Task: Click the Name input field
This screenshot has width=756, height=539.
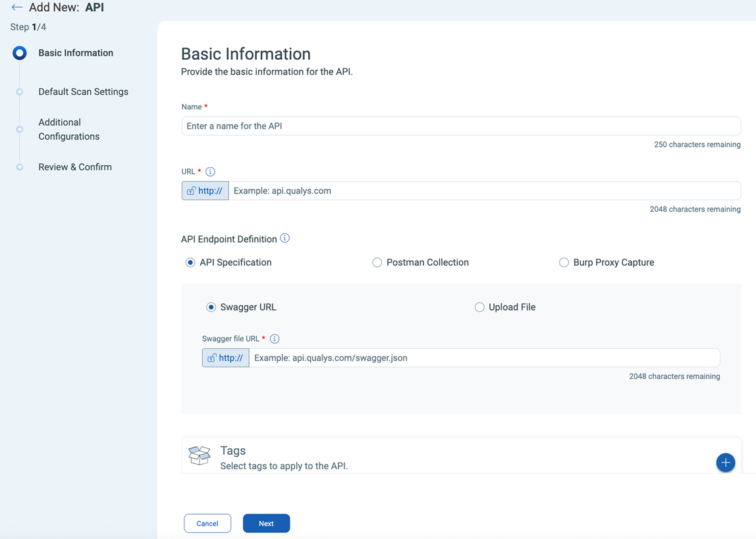Action: (461, 126)
